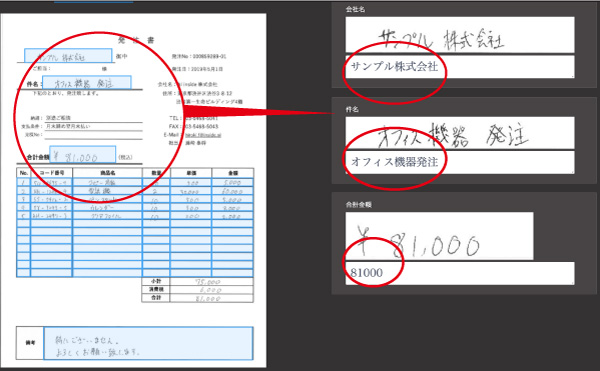The image size is (600, 371).
Task: Select handwritten company name image under 会社名
Action: (460, 35)
